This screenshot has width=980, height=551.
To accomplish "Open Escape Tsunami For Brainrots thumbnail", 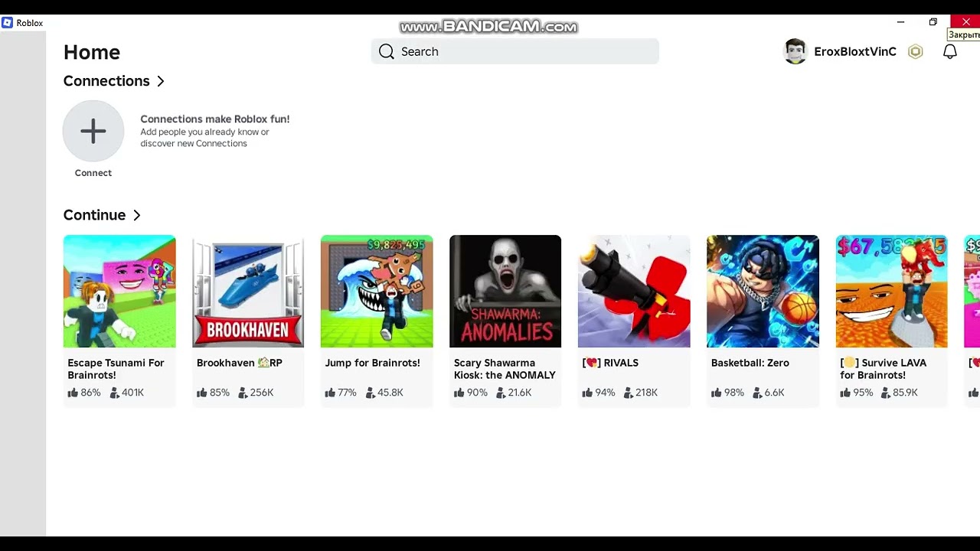I will click(x=119, y=292).
